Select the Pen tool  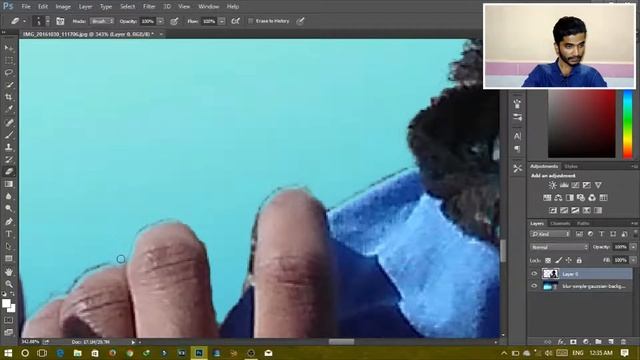coord(9,222)
